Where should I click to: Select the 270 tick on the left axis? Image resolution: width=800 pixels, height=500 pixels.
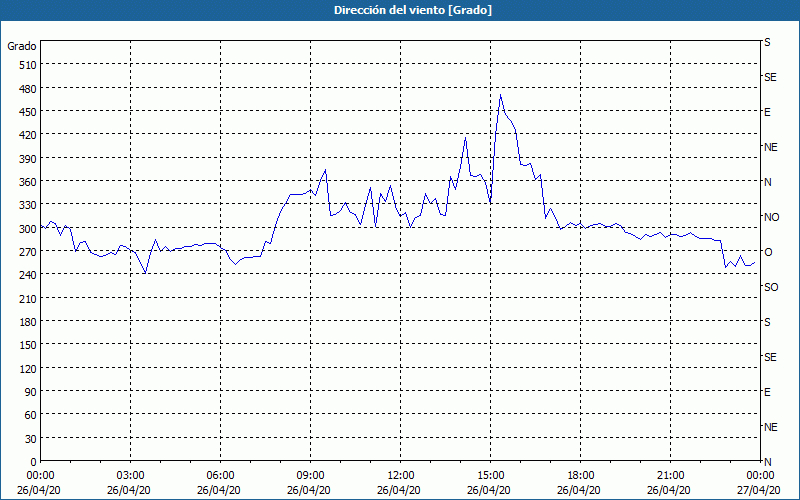click(28, 252)
